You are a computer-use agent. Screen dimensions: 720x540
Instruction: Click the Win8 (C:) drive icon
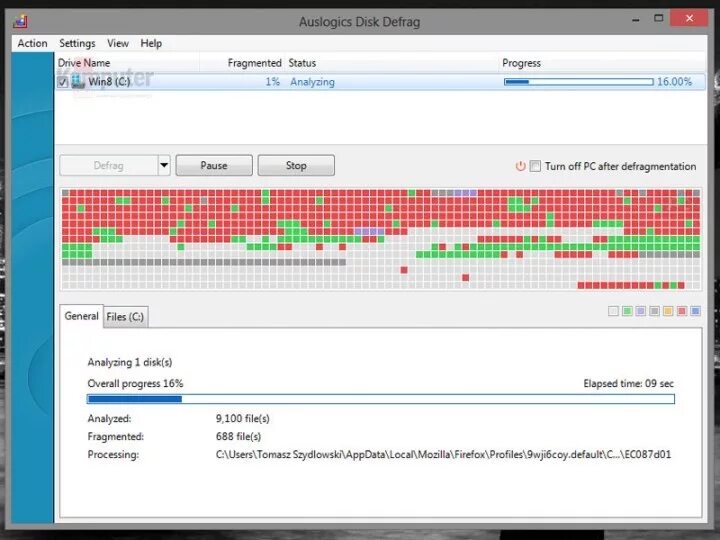[78, 82]
